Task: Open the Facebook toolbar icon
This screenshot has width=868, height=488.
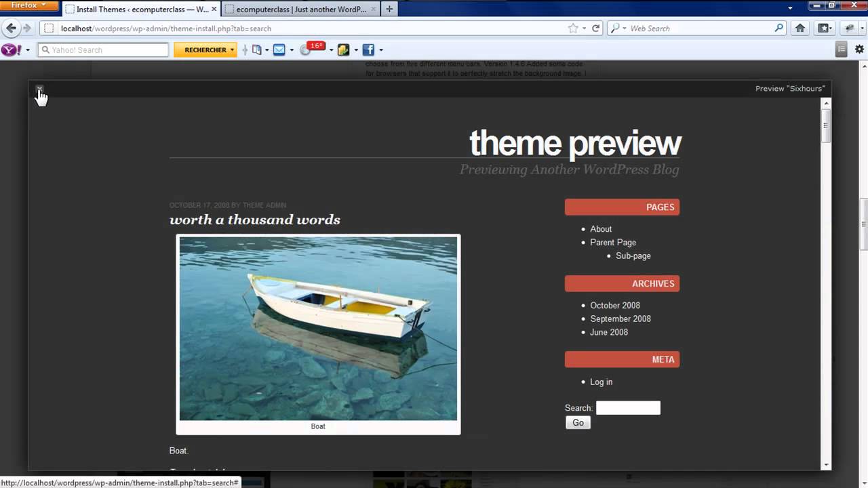Action: click(368, 49)
